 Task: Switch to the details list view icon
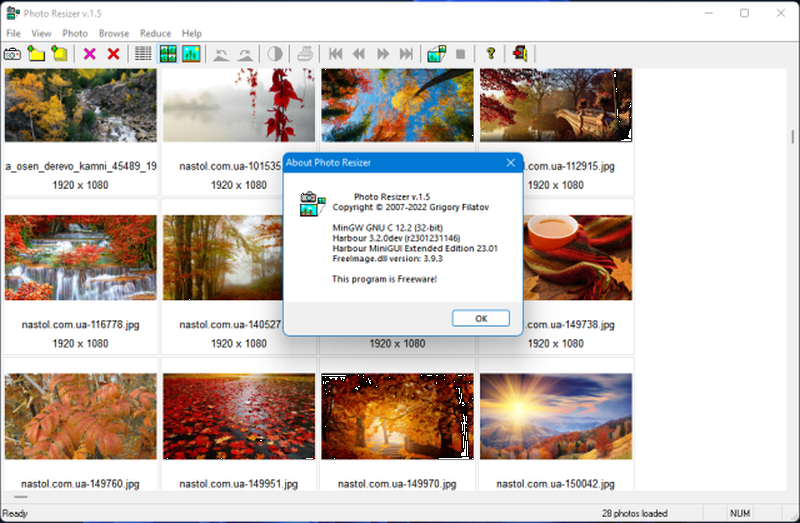click(x=144, y=53)
